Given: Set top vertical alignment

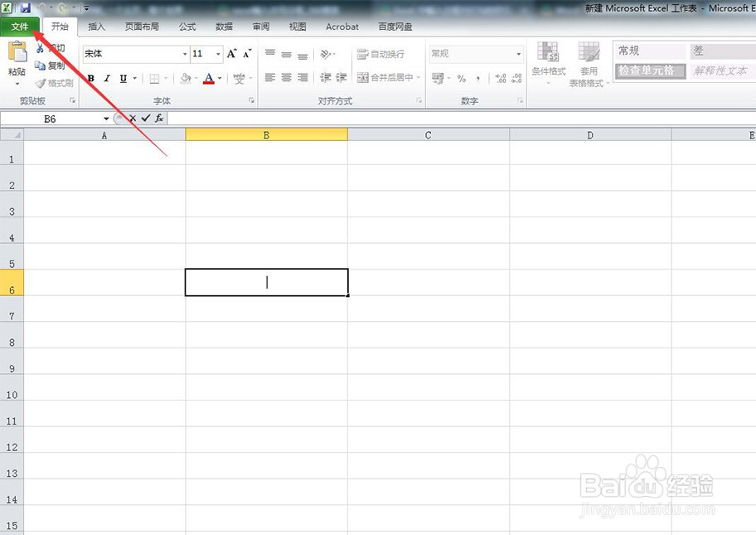Looking at the screenshot, I should click(x=270, y=54).
